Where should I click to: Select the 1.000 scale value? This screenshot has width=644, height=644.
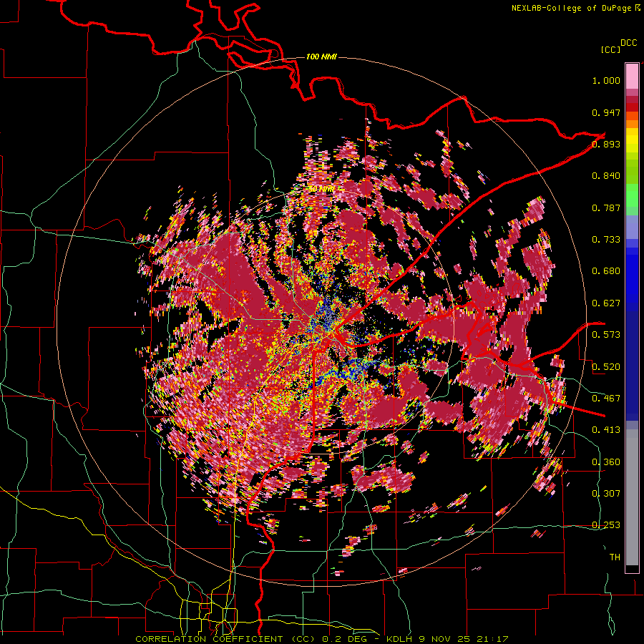coord(606,80)
